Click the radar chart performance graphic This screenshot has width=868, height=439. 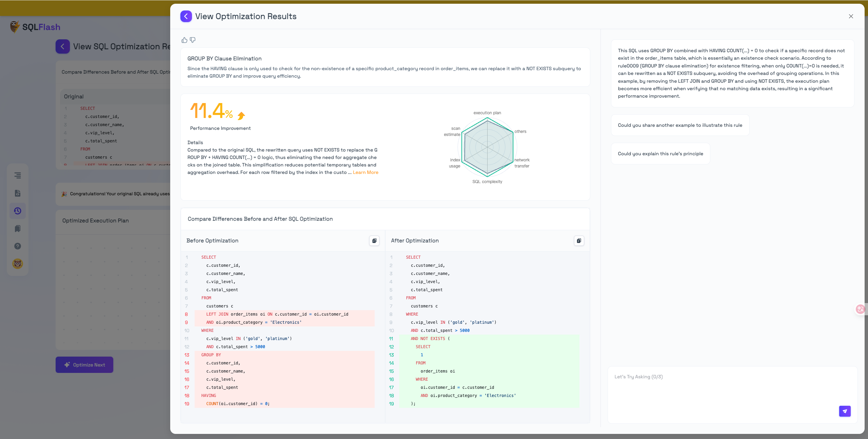[487, 147]
